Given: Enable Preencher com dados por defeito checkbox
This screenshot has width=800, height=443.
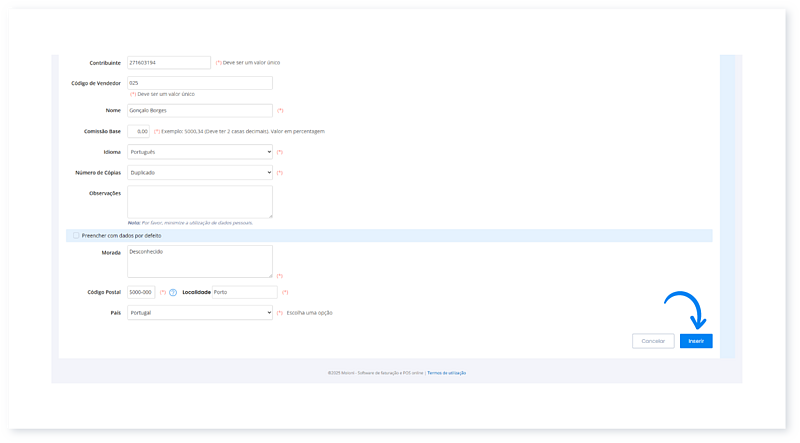Looking at the screenshot, I should click(x=76, y=236).
